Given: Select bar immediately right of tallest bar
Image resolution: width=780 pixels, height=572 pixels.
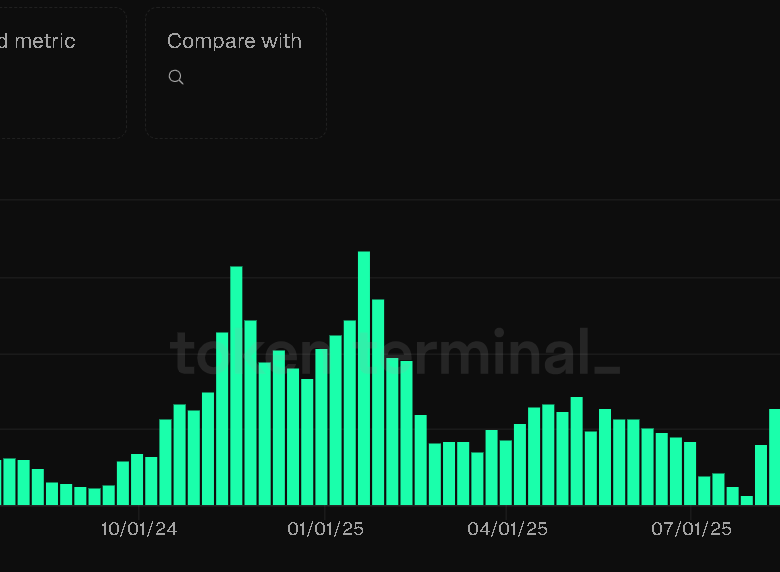Looking at the screenshot, I should click(378, 402).
